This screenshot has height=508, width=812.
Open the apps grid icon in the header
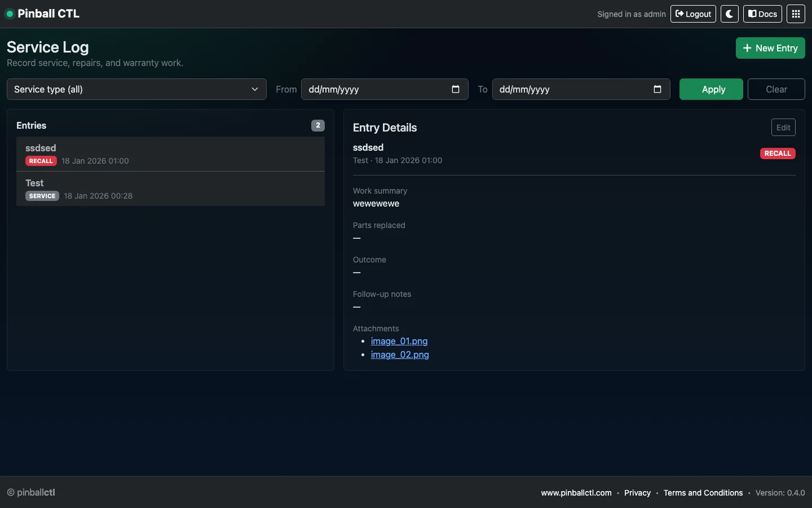(x=796, y=14)
